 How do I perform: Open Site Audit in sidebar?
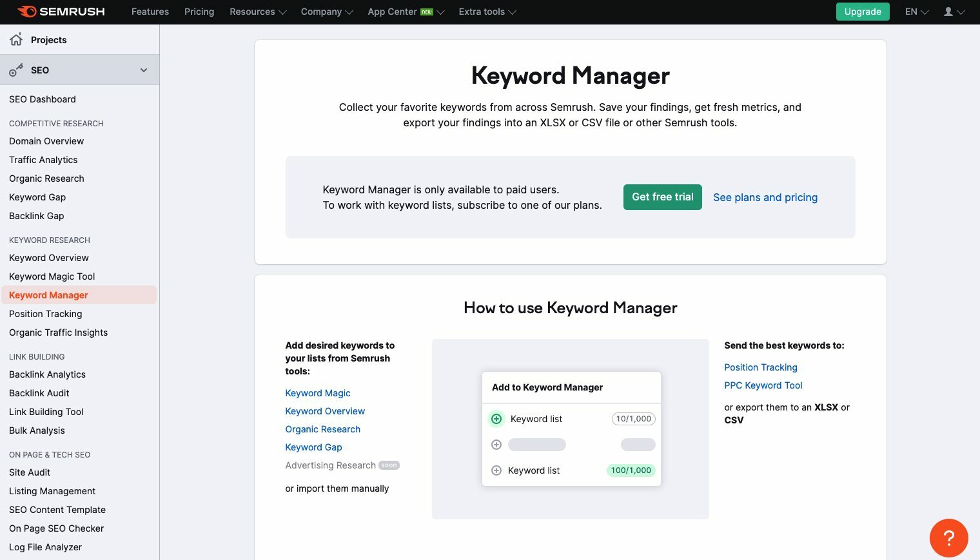pyautogui.click(x=30, y=472)
